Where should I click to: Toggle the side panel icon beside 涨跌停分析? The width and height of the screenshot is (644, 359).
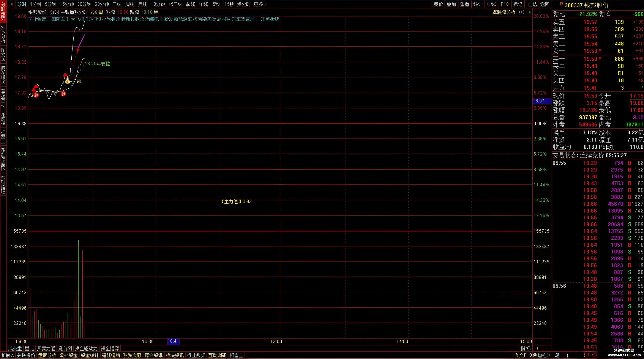(529, 12)
